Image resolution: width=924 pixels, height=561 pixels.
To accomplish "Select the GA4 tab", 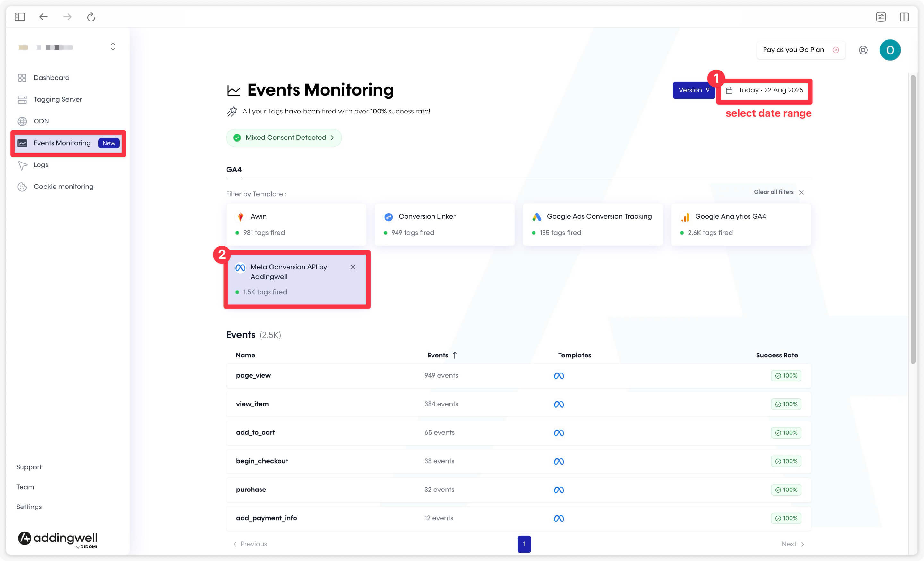I will [x=234, y=169].
